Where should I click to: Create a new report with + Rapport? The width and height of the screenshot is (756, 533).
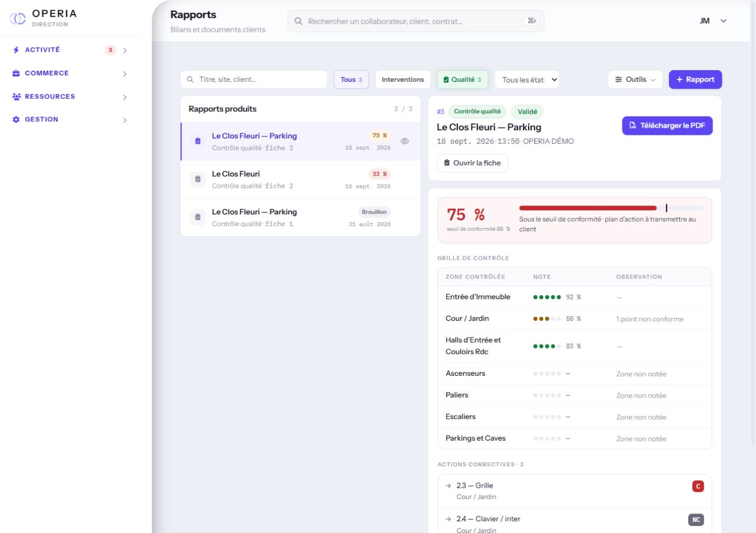point(695,80)
